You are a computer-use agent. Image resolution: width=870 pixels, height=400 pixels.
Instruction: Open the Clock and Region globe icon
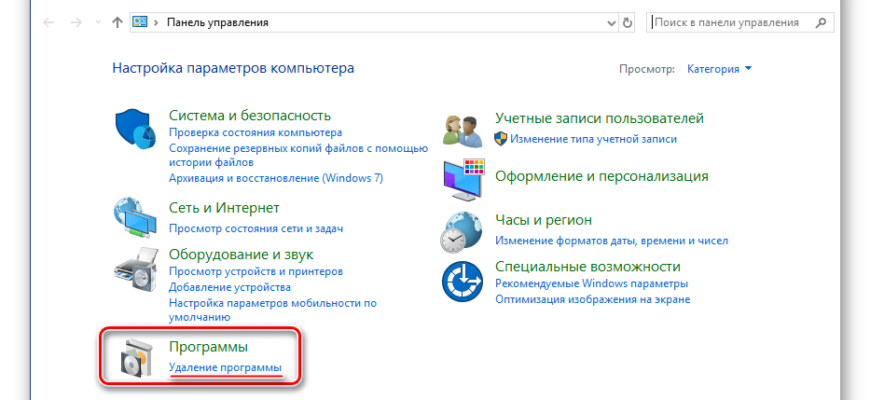463,232
